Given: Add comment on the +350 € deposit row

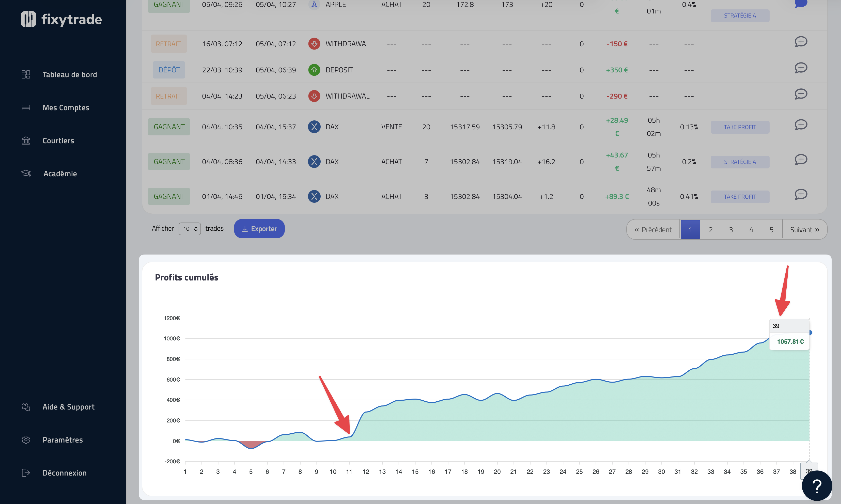Looking at the screenshot, I should (x=801, y=68).
